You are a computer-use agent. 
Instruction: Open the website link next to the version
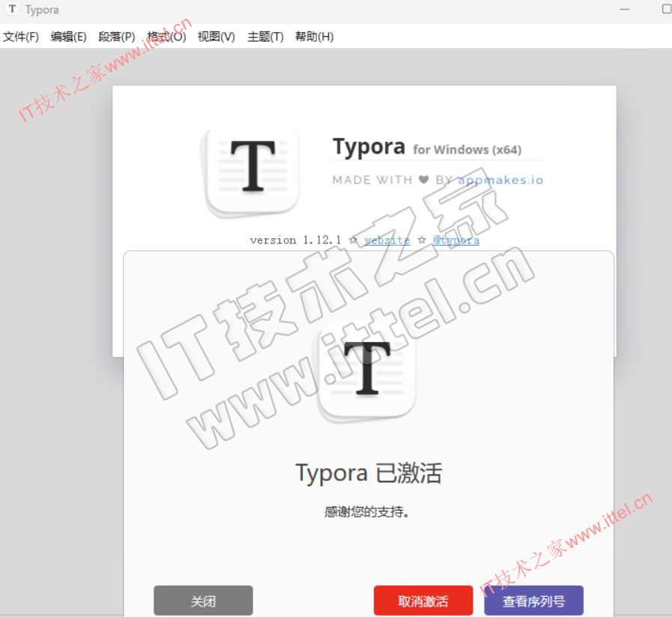387,240
